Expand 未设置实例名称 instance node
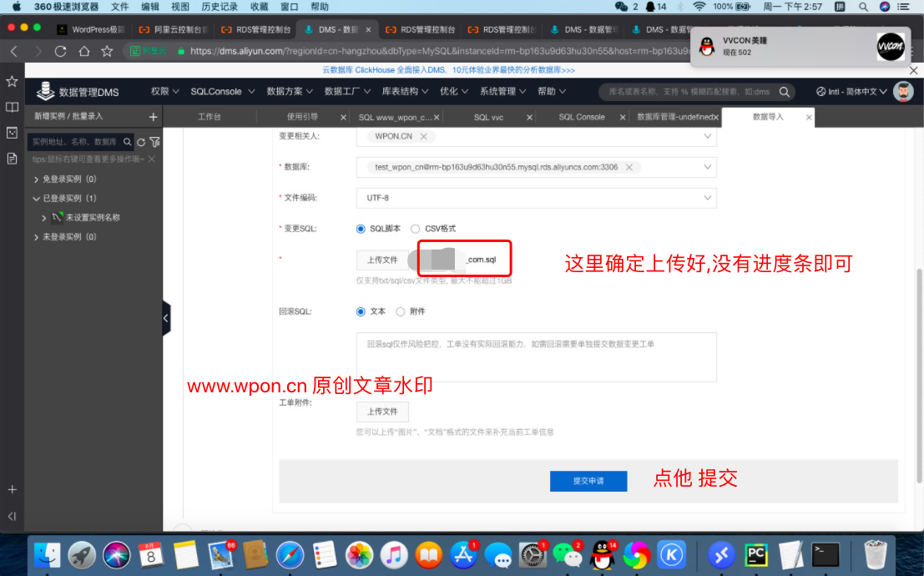Viewport: 924px width, 576px height. click(44, 218)
